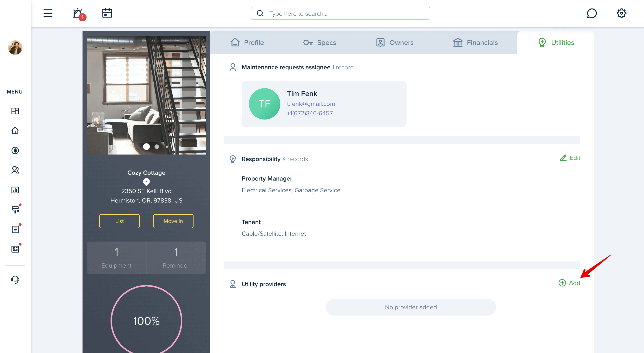Select third photo carousel dot
This screenshot has height=353, width=644.
167,147
